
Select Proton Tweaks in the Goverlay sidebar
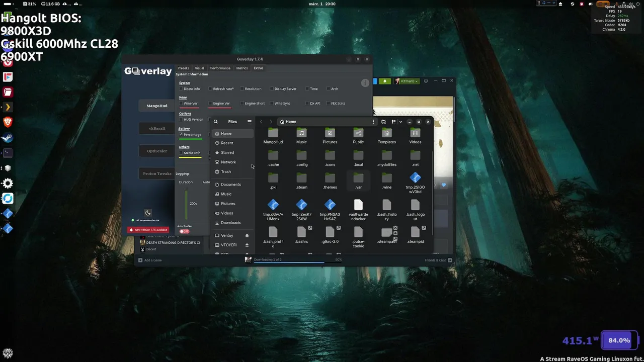157,173
